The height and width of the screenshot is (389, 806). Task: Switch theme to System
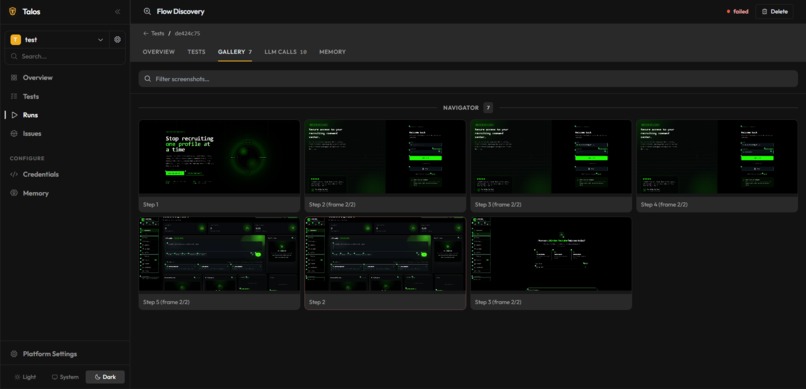pyautogui.click(x=65, y=377)
